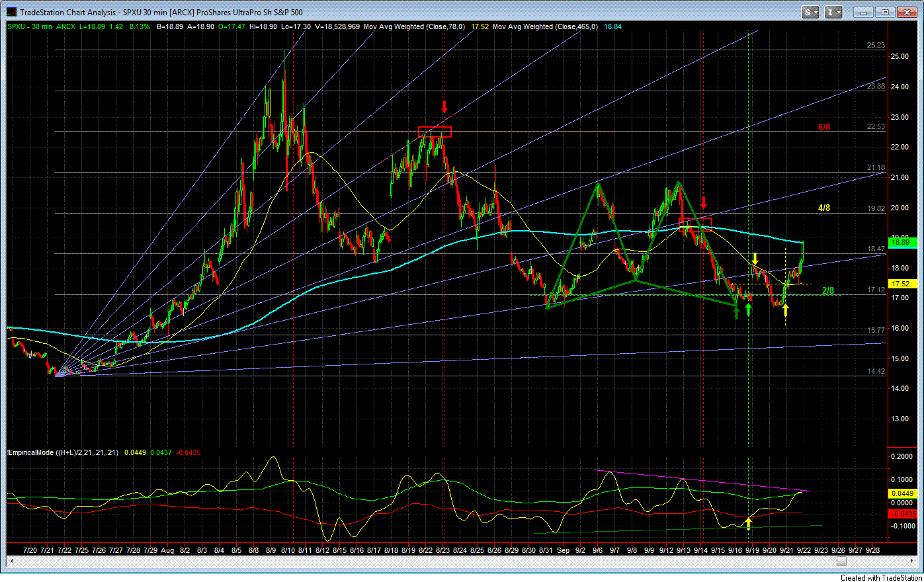Click the 15.77 level label
Screen dimensions: 924x582
pos(876,330)
